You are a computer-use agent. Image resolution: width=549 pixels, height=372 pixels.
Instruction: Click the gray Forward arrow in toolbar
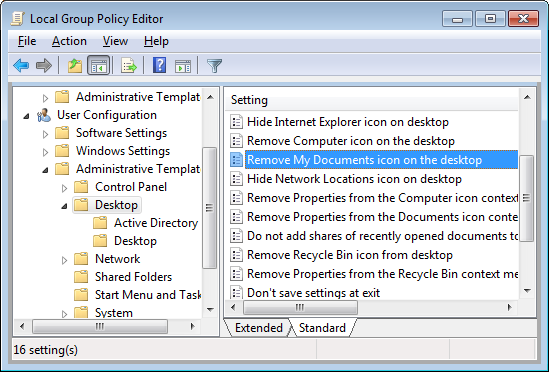44,66
